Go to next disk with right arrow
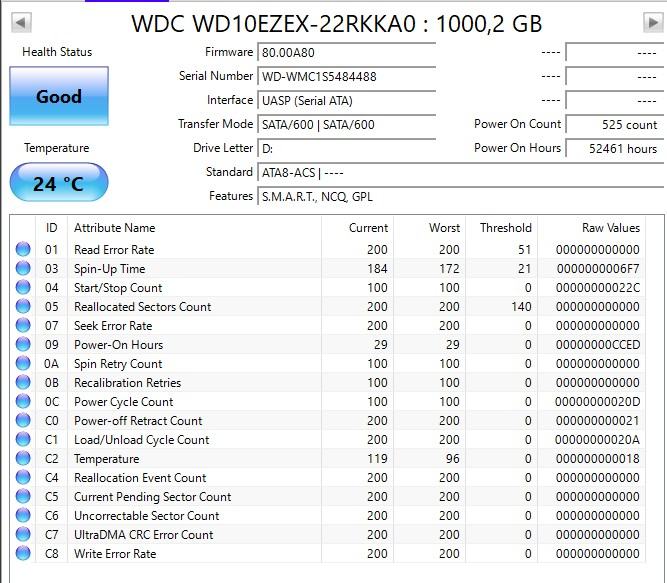 (x=653, y=23)
